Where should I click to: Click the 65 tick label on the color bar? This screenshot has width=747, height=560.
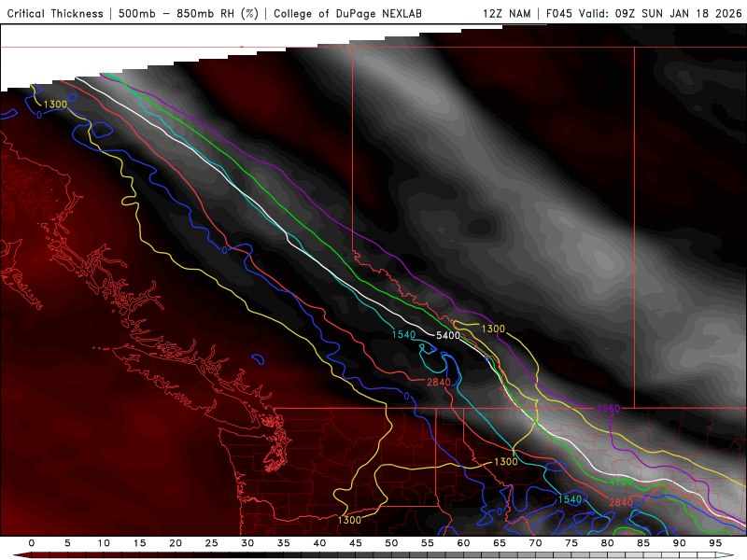(500, 543)
